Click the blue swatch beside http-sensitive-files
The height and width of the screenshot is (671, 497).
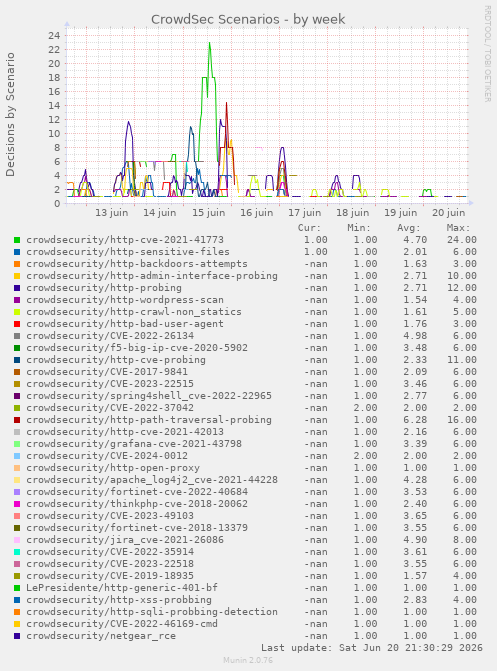pyautogui.click(x=17, y=252)
